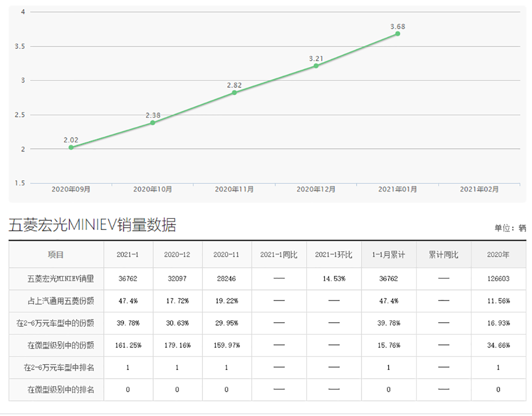Click the 3.68 data point on the chart
532x416 pixels.
tap(398, 34)
